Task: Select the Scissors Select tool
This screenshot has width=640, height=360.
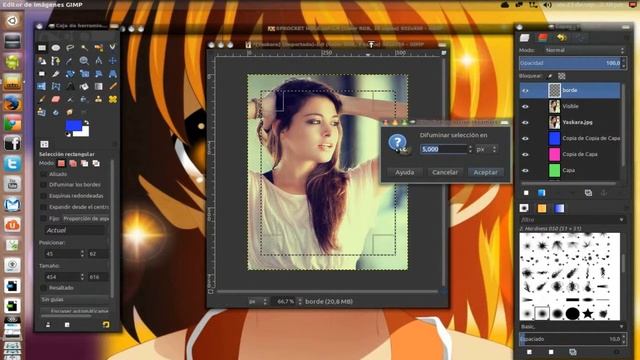Action: [113, 48]
